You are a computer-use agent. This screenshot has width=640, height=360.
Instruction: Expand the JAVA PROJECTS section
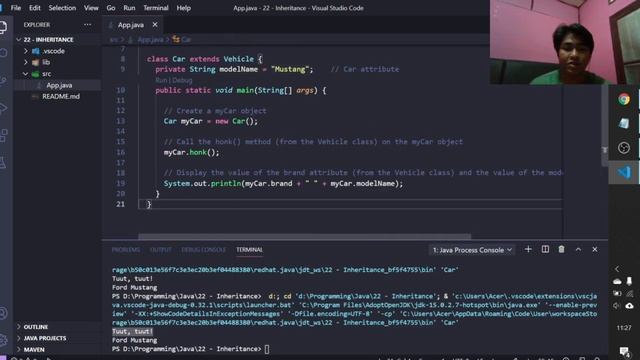coord(44,338)
